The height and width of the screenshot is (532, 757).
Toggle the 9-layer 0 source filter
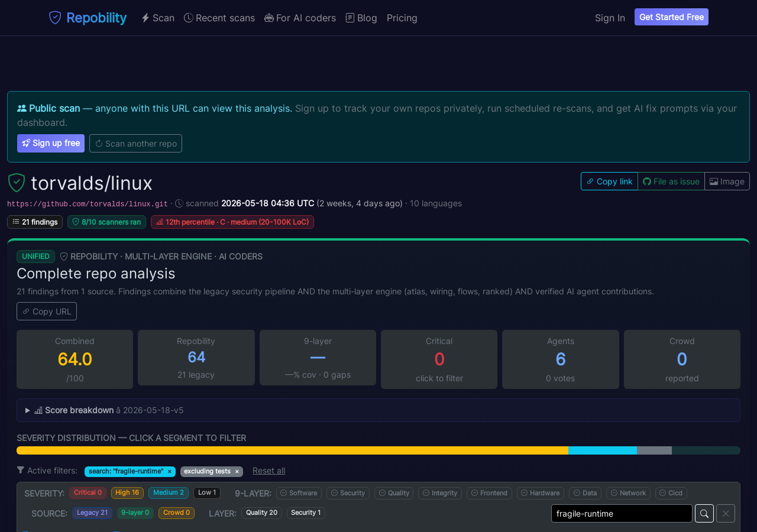(x=135, y=513)
